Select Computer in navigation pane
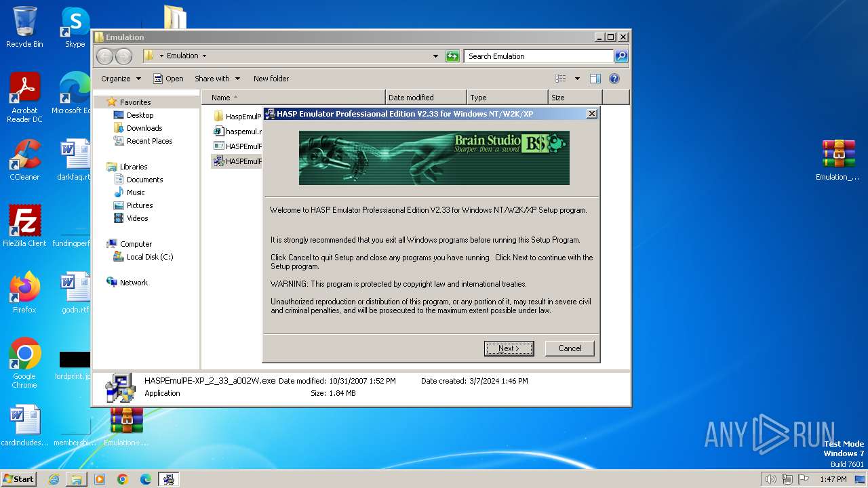868x488 pixels. tap(136, 244)
